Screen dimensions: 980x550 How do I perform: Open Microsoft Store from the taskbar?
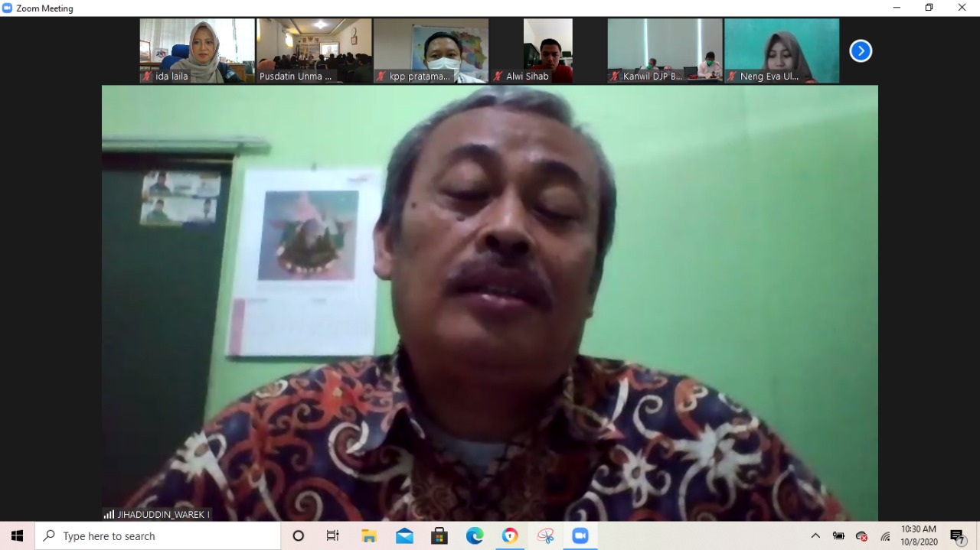439,536
